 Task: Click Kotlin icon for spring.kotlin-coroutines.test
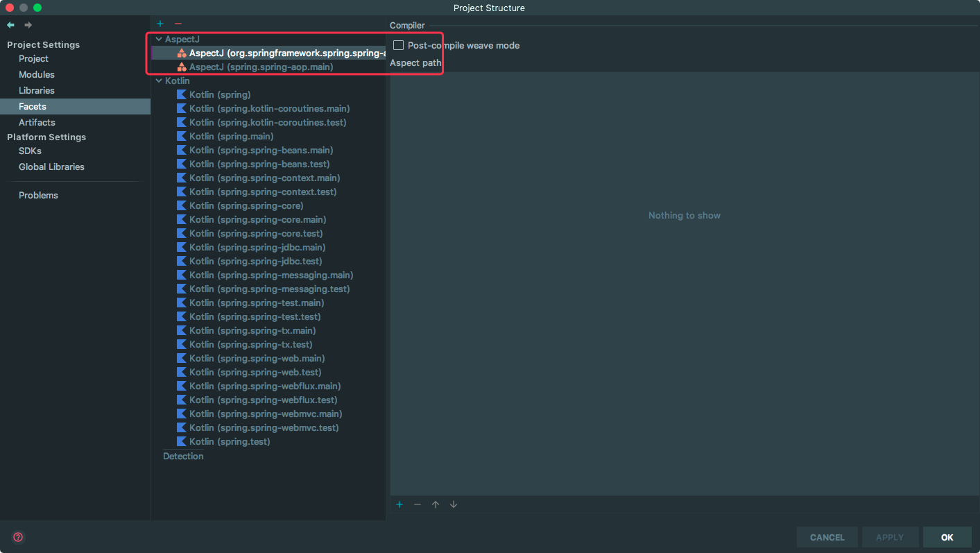(182, 122)
